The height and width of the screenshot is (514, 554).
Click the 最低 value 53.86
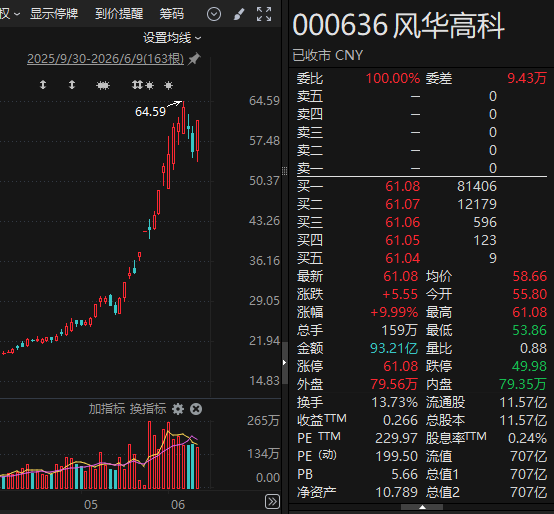click(530, 330)
